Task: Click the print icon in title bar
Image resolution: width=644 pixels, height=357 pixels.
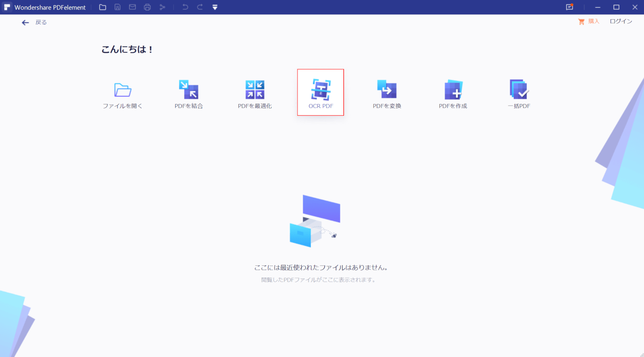Action: (x=148, y=7)
